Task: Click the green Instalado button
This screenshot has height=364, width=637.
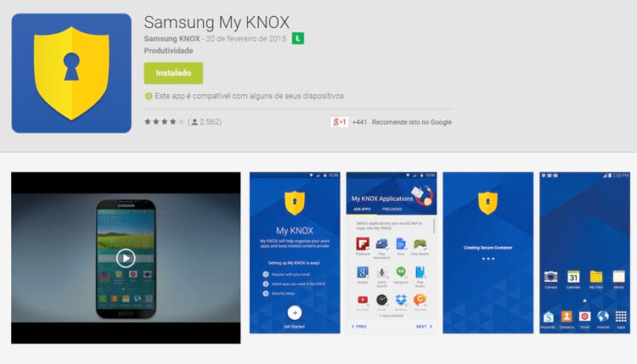Action: [x=173, y=73]
